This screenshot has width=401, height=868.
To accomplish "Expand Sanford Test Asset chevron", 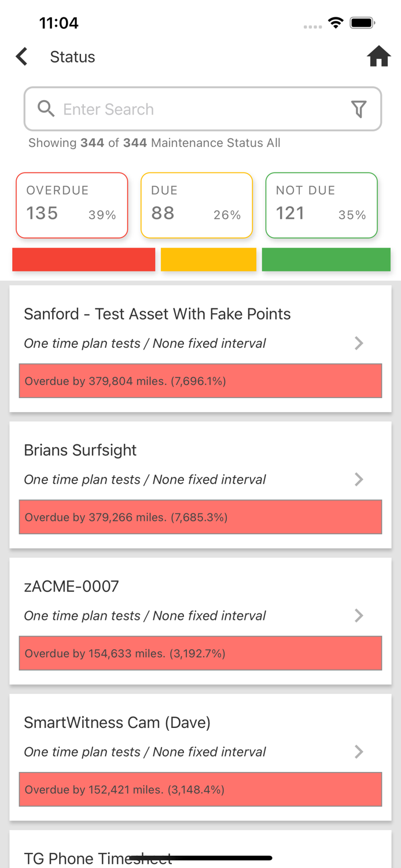I will coord(359,343).
